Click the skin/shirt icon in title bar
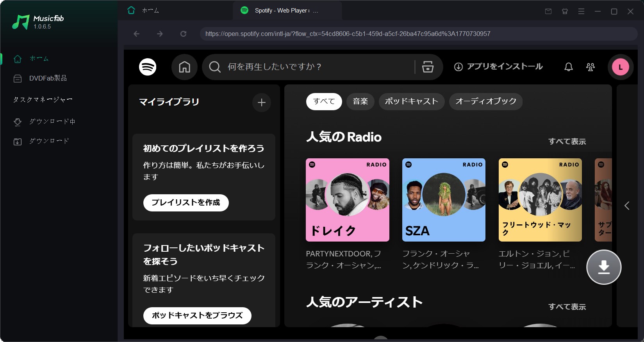The image size is (644, 342). 565,11
